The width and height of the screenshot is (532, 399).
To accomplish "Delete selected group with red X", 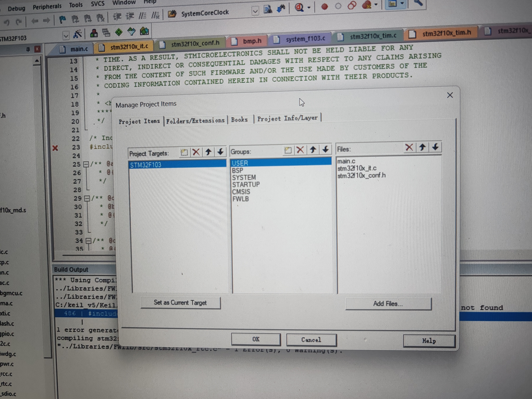I will [300, 150].
